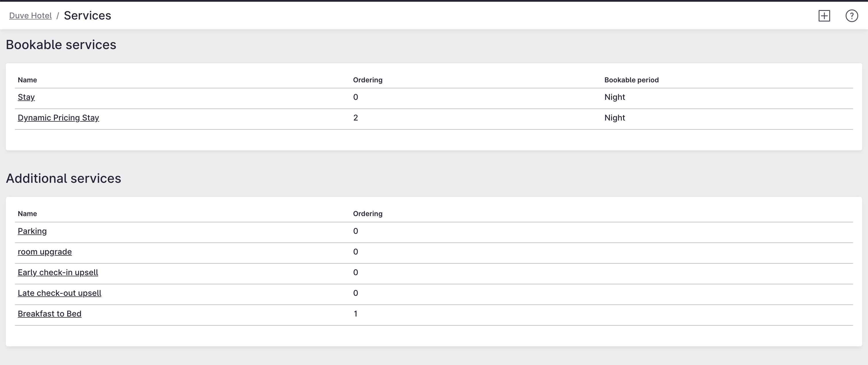This screenshot has height=365, width=868.
Task: Go to Duve Hotel breadcrumb link
Action: 30,15
